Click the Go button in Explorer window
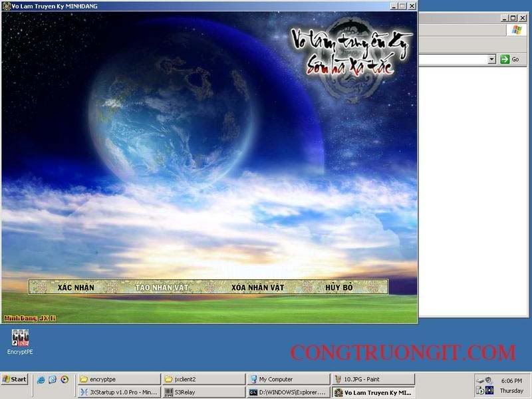Screen dimensions: 532x399 (511, 59)
